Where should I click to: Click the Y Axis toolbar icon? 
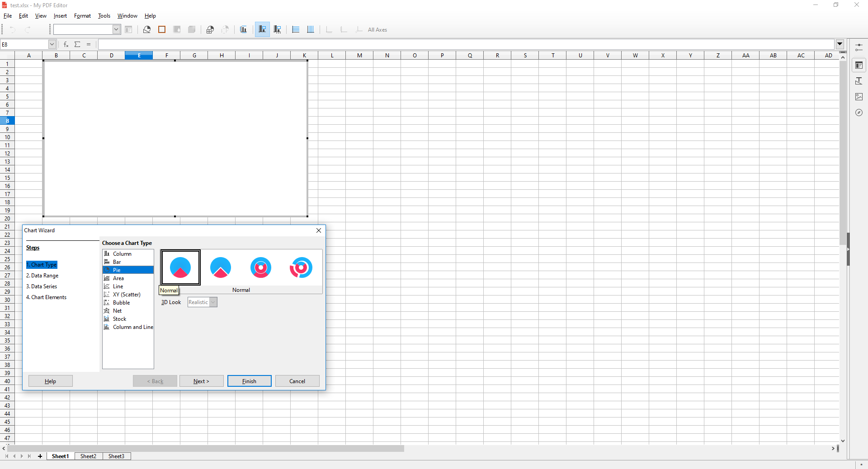point(344,30)
